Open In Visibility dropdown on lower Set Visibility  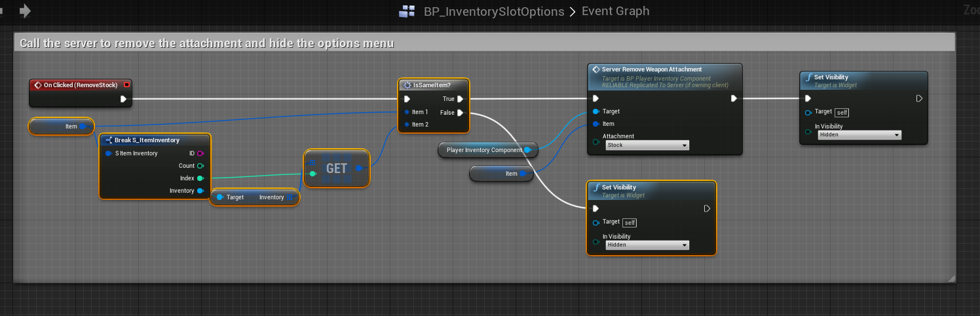pos(647,245)
